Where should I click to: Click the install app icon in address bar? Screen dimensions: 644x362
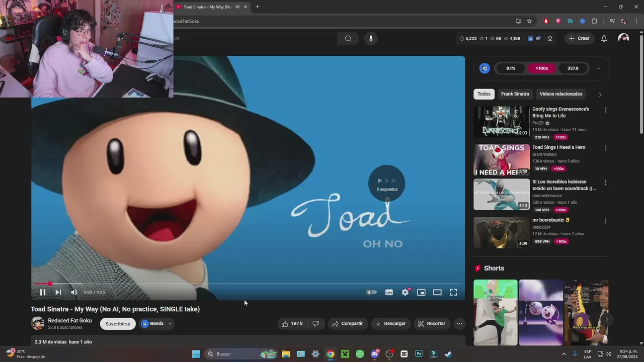click(518, 21)
